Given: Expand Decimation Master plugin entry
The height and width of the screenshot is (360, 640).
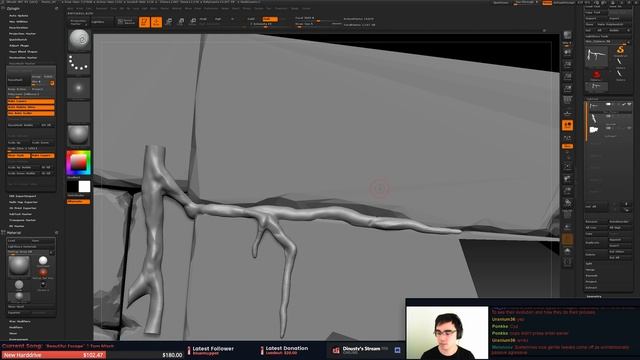Looking at the screenshot, I should 23,58.
